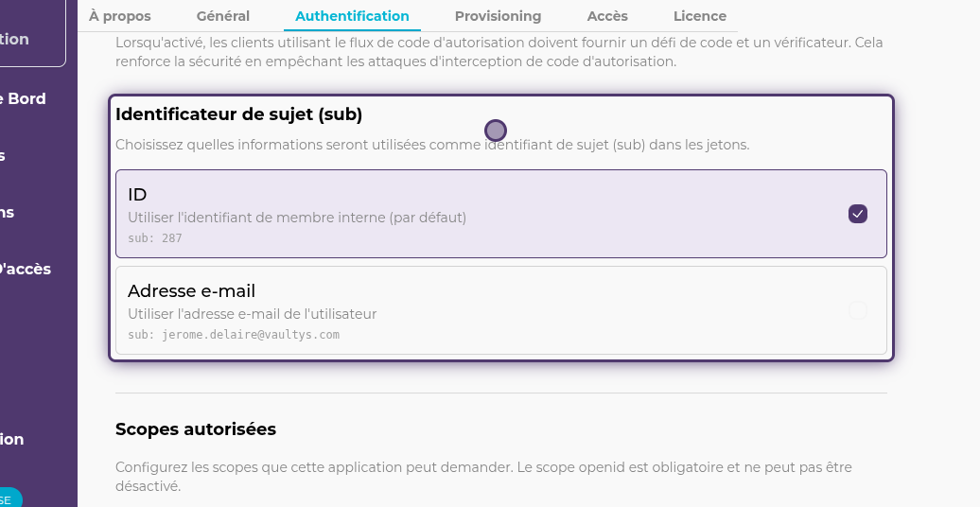Screen dimensions: 980x507
Task: Open the Général tab
Action: pos(223,16)
